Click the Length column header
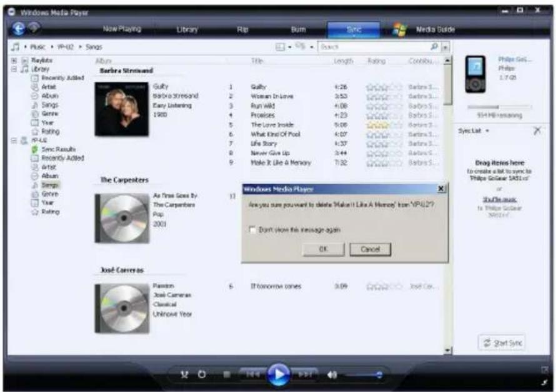The image size is (556, 392). (343, 61)
